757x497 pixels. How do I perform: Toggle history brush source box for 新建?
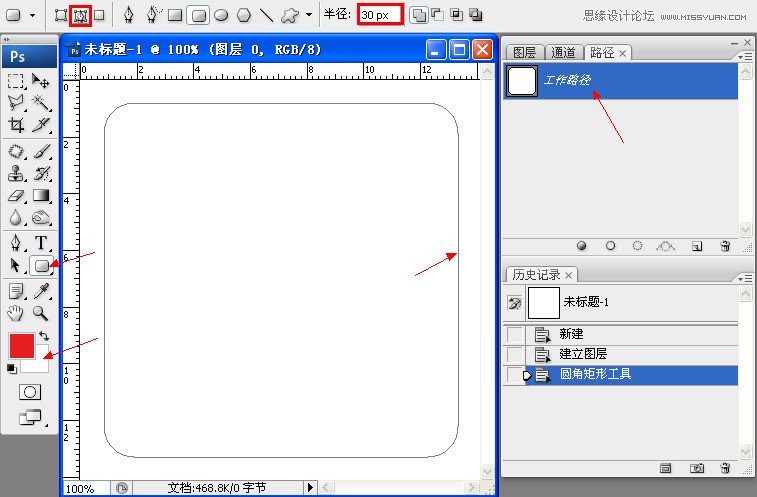point(514,334)
